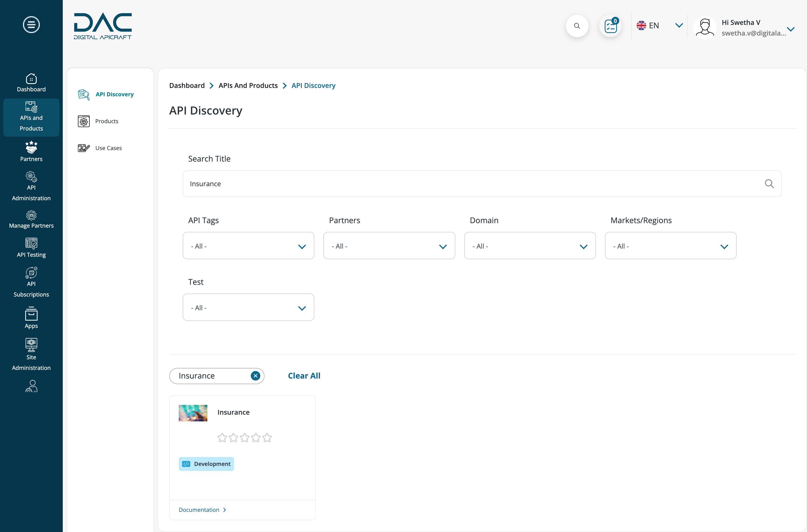Screen dimensions: 807x532
Task: Open the API Administration gear icon
Action: click(31, 176)
